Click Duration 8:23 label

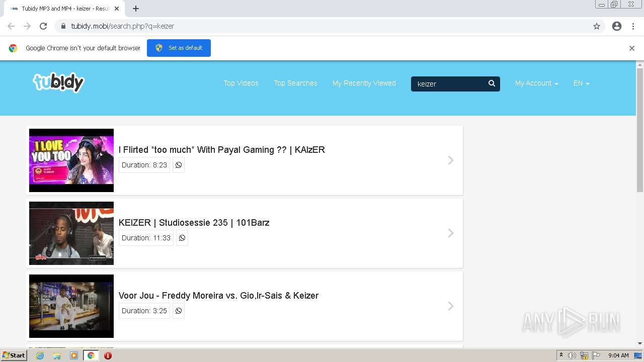point(144,165)
